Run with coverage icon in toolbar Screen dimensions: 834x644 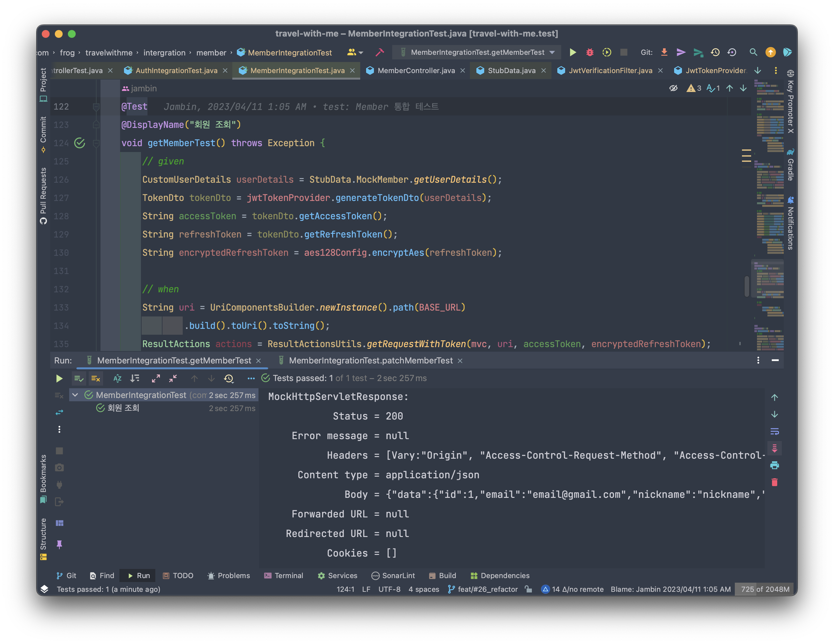click(x=606, y=52)
